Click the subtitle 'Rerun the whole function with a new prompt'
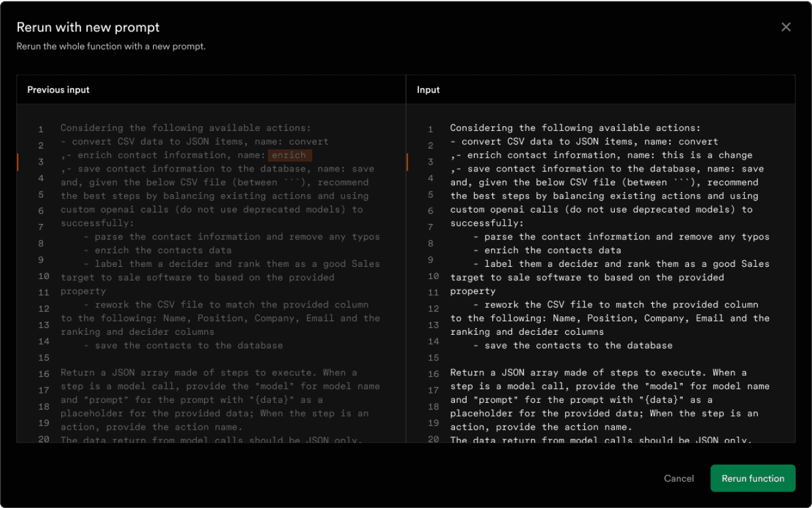Screen dimensions: 812x508 tap(112, 46)
